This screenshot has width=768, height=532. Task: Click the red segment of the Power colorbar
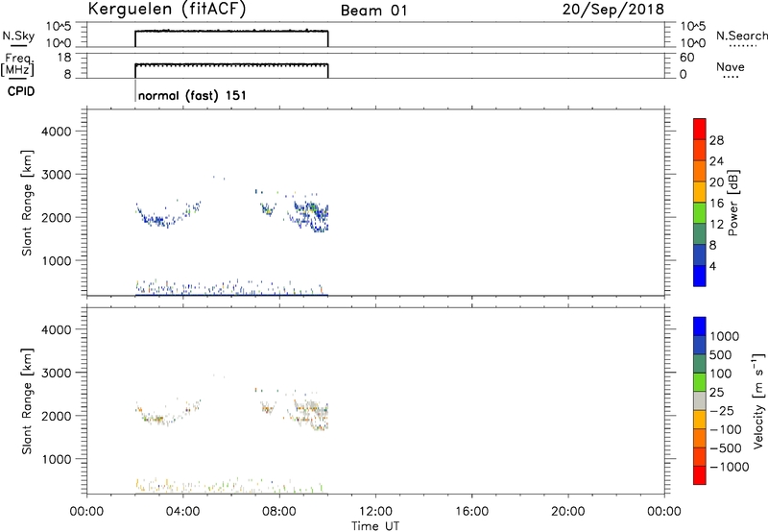[700, 130]
